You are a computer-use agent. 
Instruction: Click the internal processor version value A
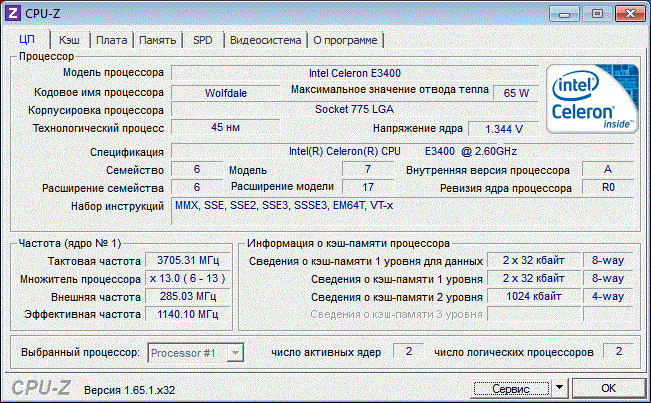[608, 169]
